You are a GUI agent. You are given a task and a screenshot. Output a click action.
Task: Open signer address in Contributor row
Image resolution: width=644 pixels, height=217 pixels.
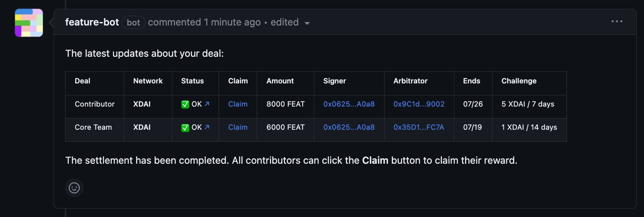pyautogui.click(x=349, y=104)
